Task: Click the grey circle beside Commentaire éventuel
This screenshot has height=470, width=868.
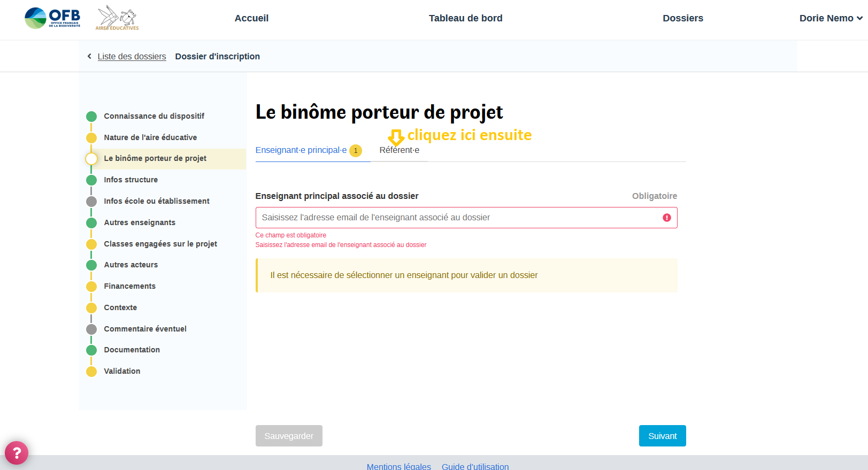Action: (91, 329)
